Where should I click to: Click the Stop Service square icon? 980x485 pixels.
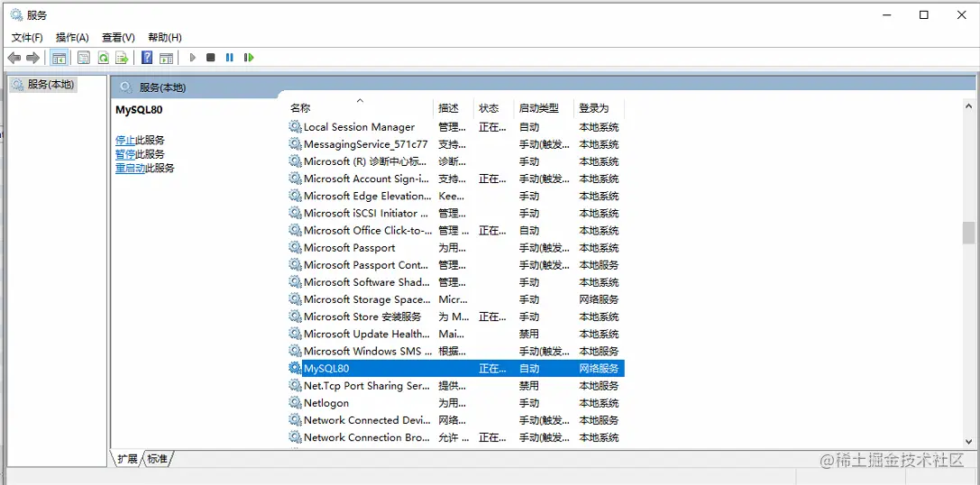(211, 58)
